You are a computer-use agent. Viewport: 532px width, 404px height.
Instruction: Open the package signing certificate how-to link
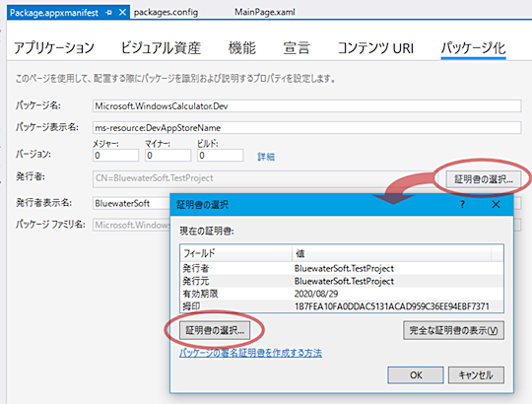[250, 353]
